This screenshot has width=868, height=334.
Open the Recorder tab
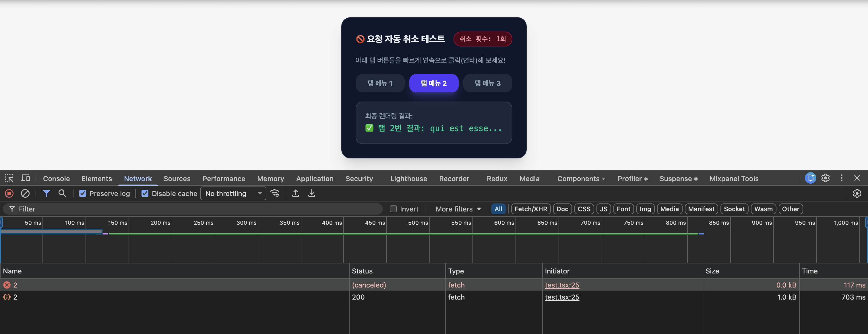(x=454, y=178)
